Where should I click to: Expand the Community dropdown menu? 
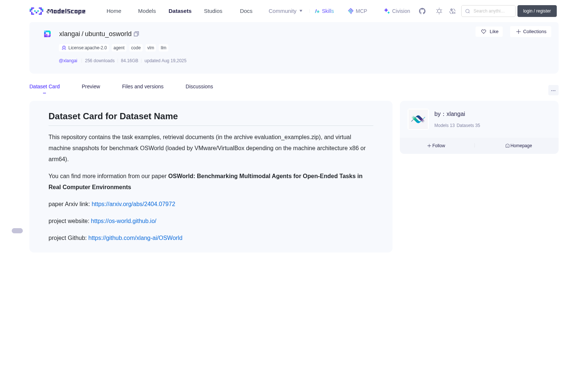tap(286, 11)
